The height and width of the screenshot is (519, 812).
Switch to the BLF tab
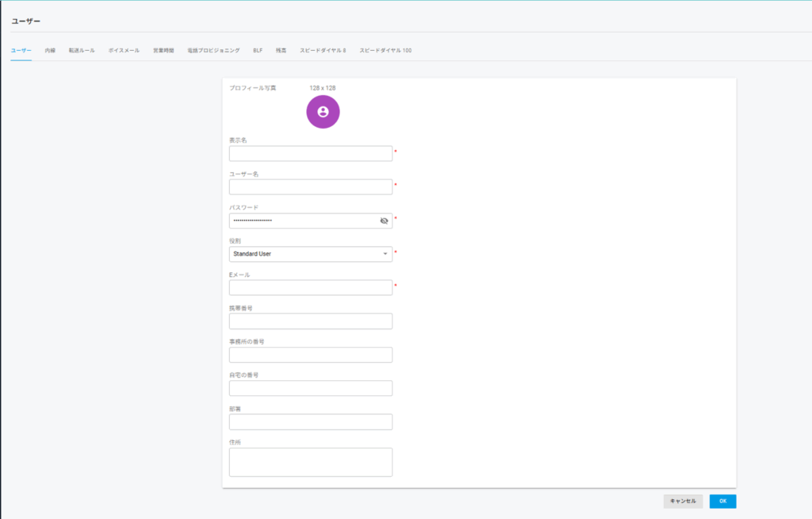258,51
